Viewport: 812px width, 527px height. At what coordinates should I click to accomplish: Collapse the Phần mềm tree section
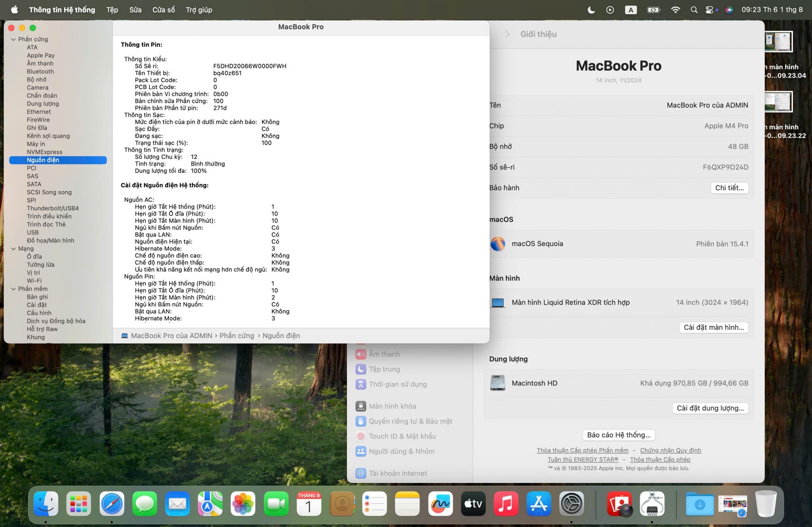[13, 289]
